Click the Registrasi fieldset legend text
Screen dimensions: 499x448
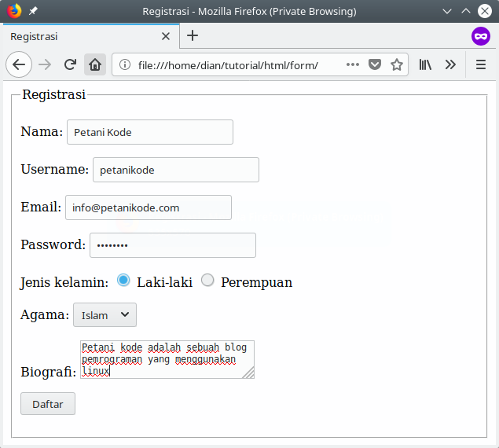tap(53, 94)
